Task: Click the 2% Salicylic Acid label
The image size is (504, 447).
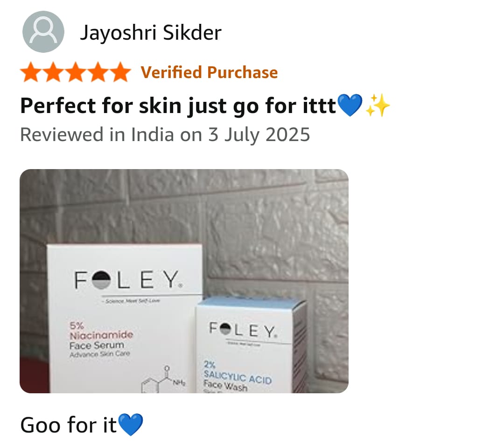Action: pos(238,374)
